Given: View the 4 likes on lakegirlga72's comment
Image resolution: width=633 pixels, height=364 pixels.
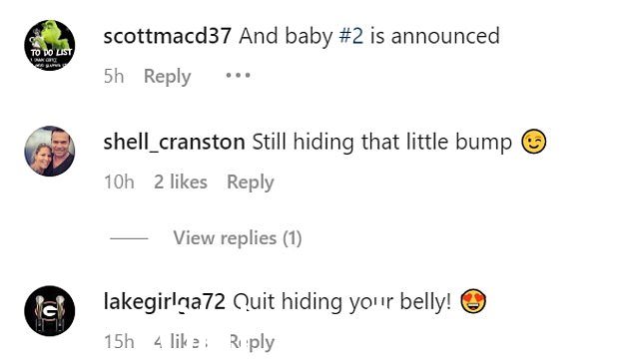Looking at the screenshot, I should click(x=181, y=342).
